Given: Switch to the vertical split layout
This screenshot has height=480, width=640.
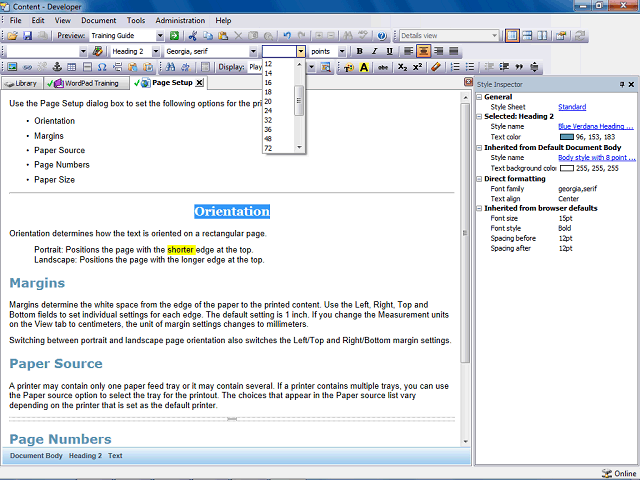Looking at the screenshot, I should pyautogui.click(x=542, y=36).
